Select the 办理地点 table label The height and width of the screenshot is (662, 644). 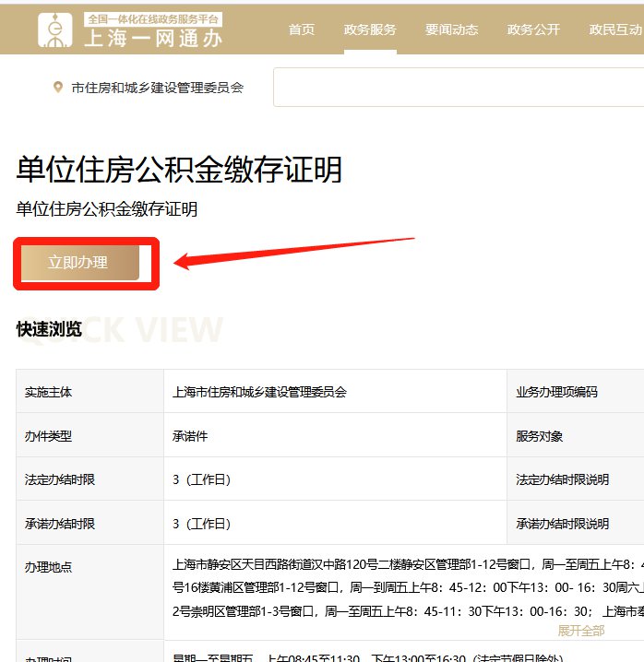click(x=48, y=567)
